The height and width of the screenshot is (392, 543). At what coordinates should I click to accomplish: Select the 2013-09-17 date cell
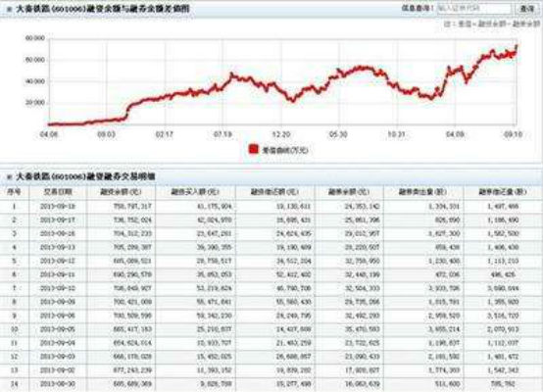(x=58, y=220)
